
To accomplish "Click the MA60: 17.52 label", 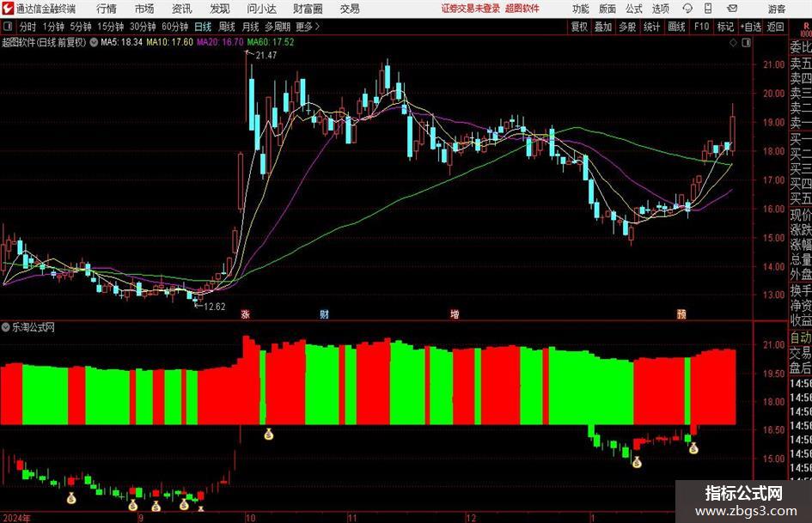I will tap(271, 42).
